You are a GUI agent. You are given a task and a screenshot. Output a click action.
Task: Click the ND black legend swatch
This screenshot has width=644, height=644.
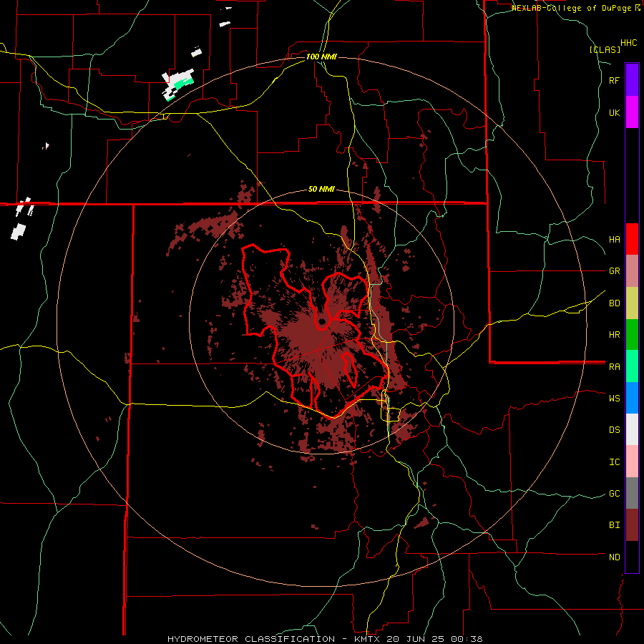632,557
